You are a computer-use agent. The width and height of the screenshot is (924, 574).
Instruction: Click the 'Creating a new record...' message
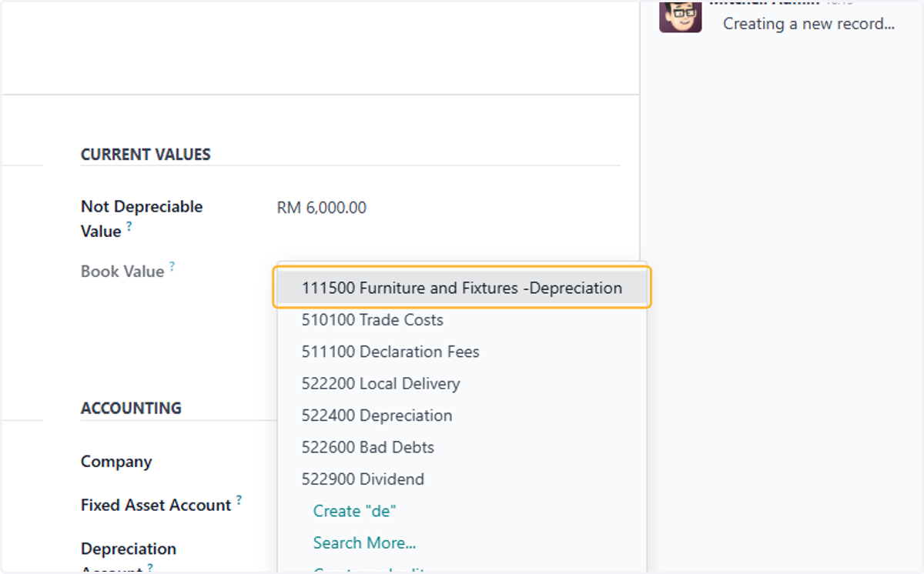808,24
